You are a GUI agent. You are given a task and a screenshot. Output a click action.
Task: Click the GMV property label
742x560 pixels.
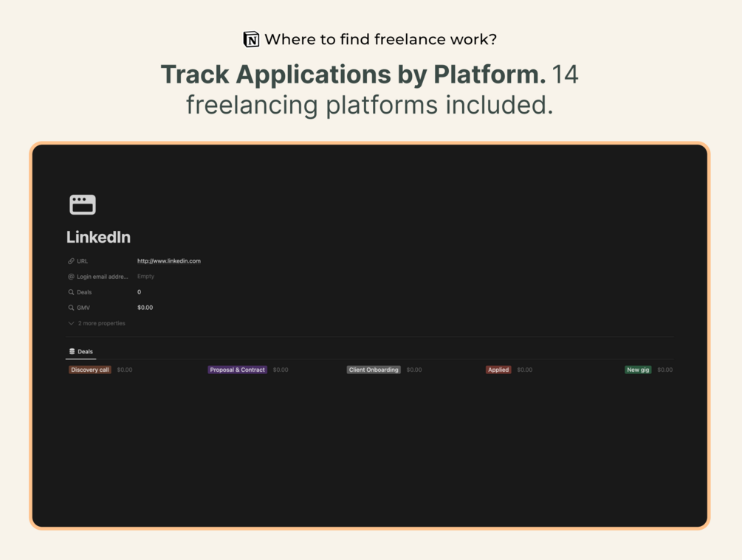tap(83, 308)
